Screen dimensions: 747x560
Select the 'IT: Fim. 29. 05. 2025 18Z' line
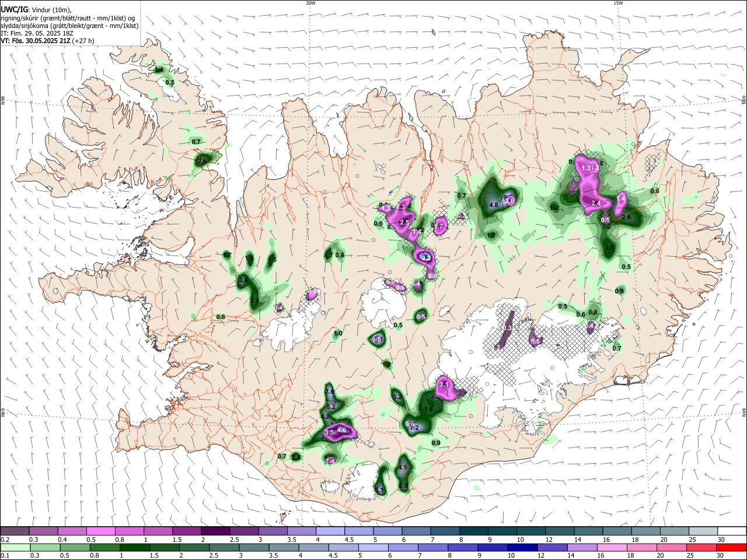[37, 33]
